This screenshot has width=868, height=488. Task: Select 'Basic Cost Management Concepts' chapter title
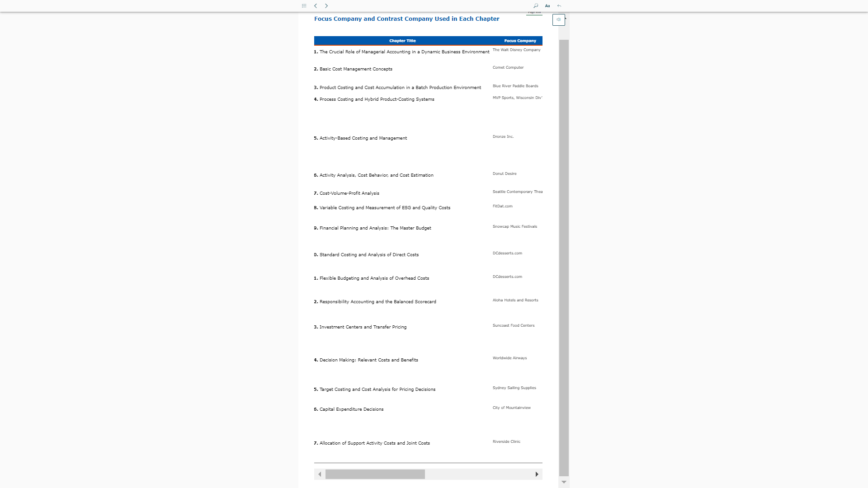(356, 69)
